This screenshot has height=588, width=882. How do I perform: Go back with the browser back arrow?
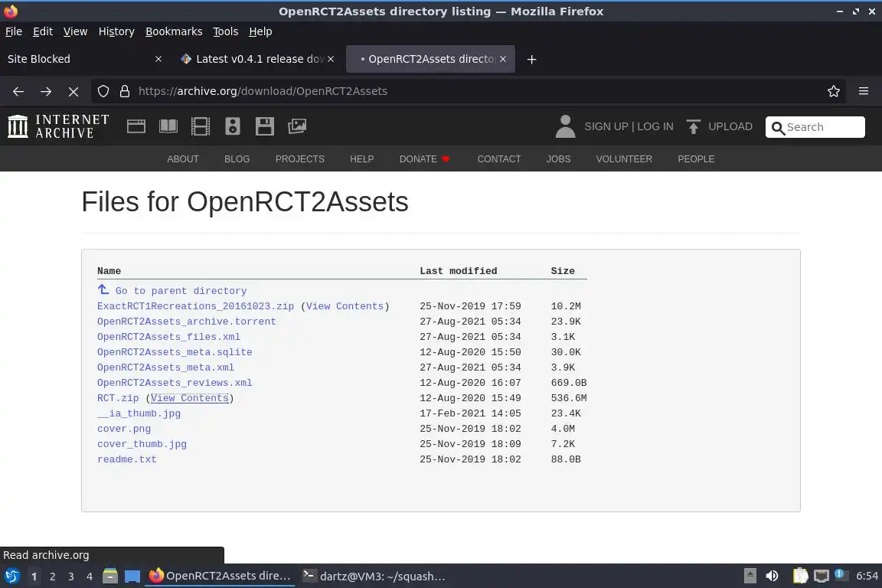click(18, 91)
